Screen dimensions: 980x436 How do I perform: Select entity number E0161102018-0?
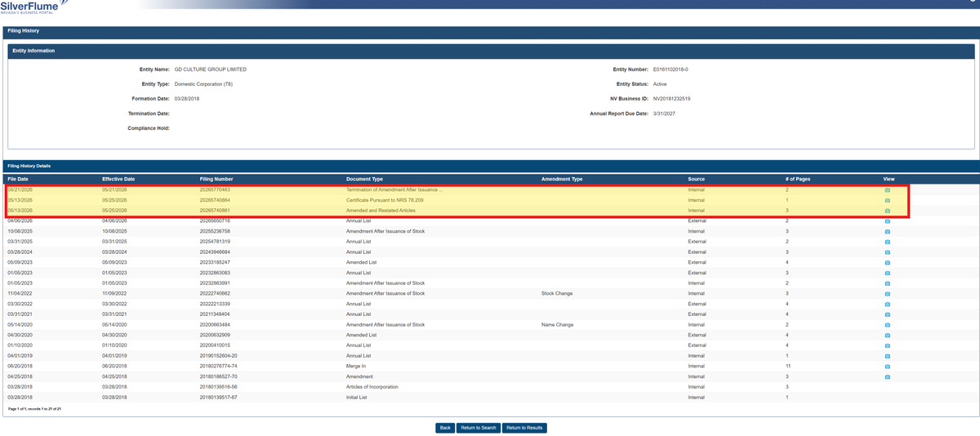pos(670,69)
